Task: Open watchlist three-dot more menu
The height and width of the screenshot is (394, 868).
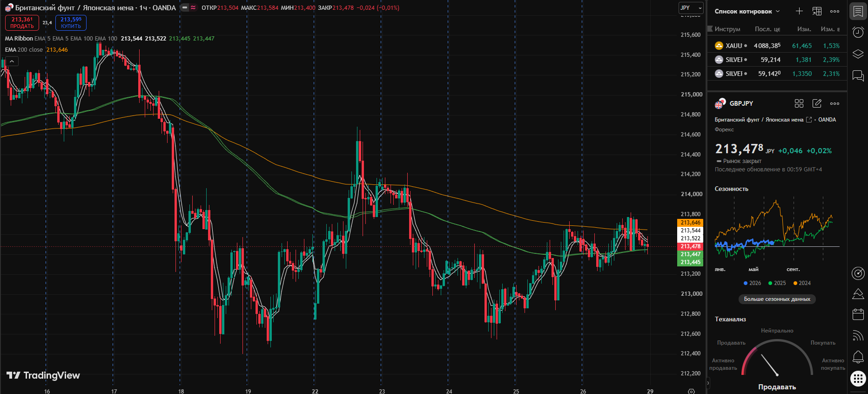Action: tap(835, 11)
